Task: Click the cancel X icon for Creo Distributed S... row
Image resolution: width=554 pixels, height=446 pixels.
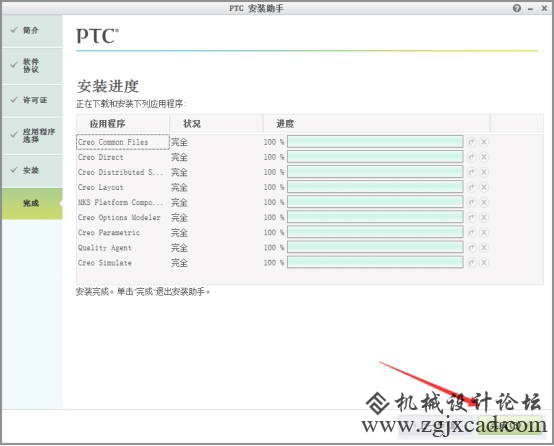Action: pyautogui.click(x=484, y=172)
